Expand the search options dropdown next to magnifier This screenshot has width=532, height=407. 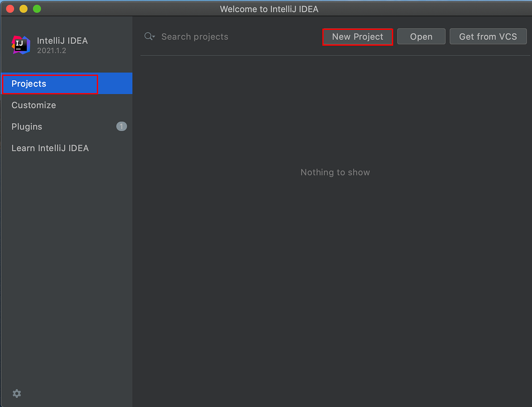click(x=153, y=37)
